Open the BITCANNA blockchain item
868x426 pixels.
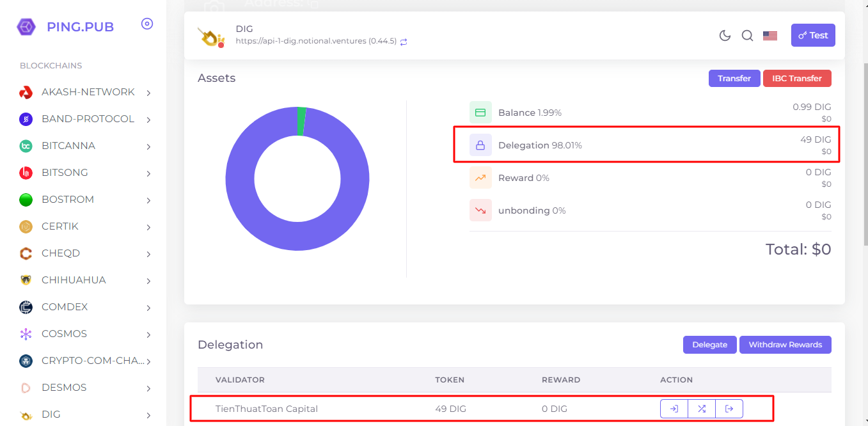pos(68,146)
